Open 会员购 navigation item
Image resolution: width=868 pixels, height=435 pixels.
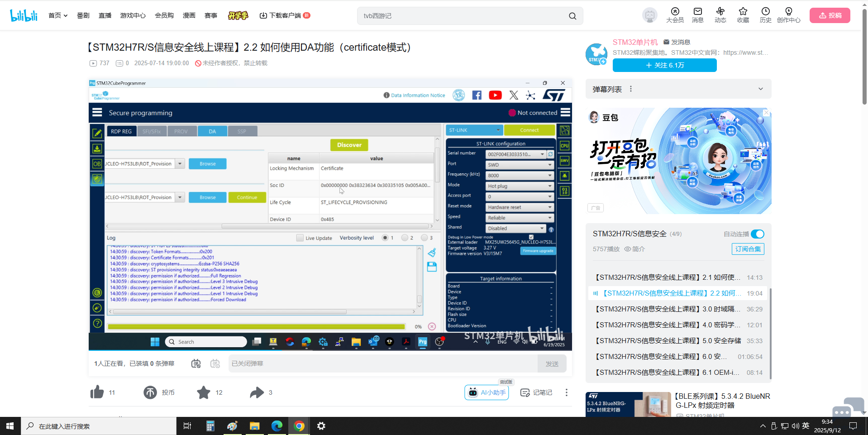click(x=164, y=15)
